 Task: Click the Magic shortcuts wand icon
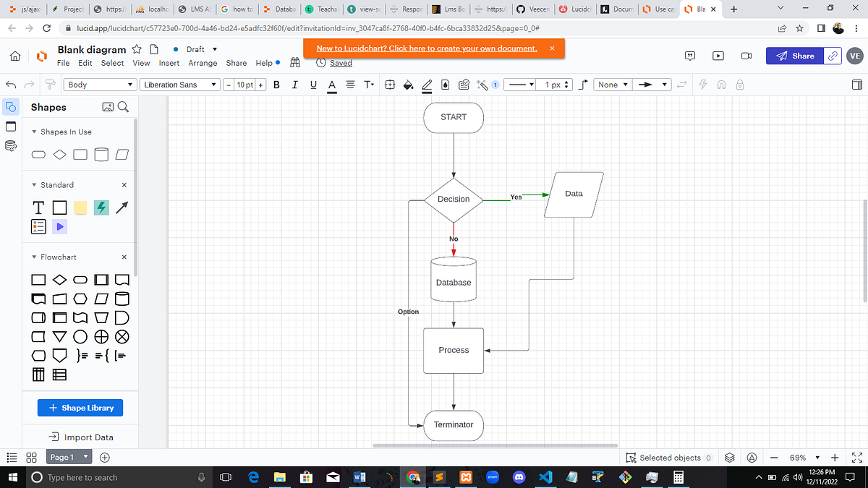pos(482,85)
